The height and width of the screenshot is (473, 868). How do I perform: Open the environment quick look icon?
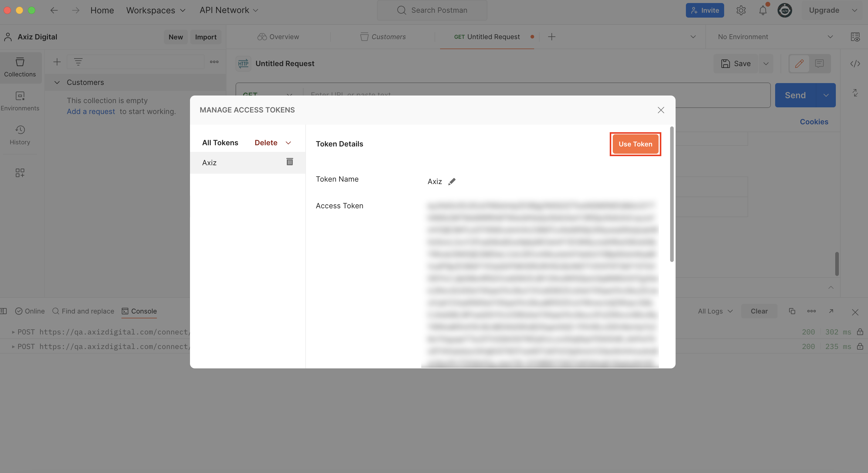click(x=855, y=37)
